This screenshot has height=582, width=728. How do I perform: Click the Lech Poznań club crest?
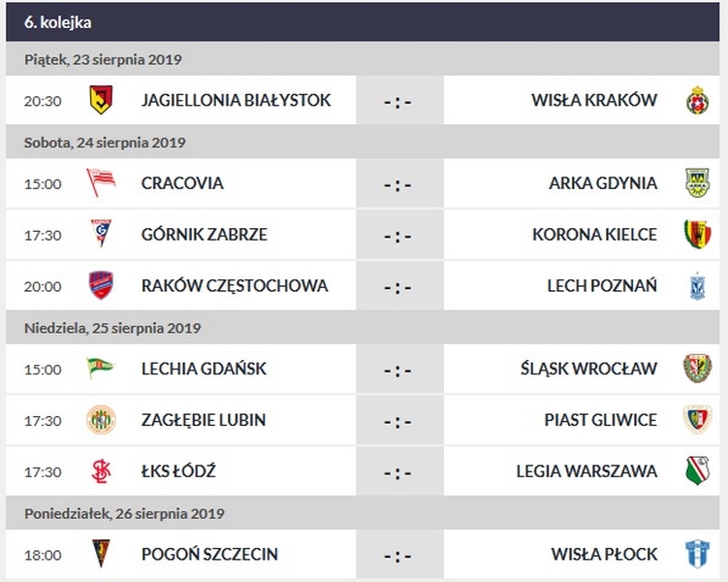click(x=696, y=285)
